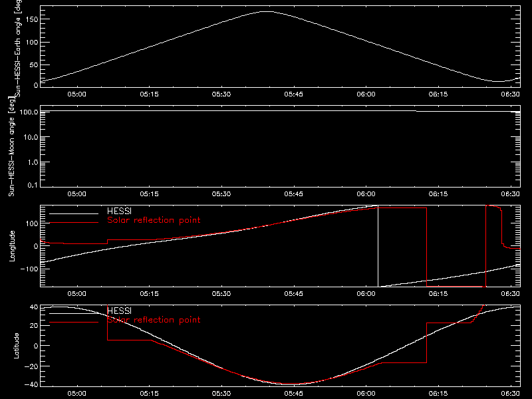
Task: Click 05:00 time label under Earth angle plot
Action: click(76, 94)
